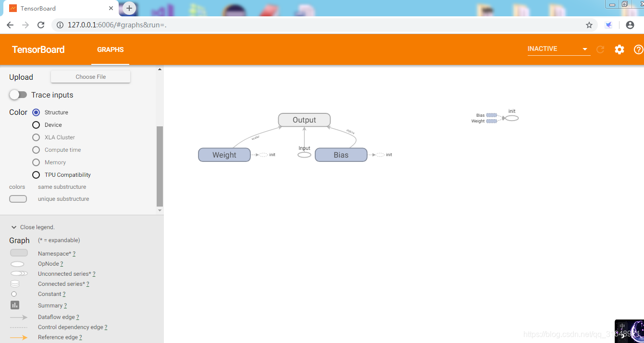644x343 pixels.
Task: Select XLA Cluster color option
Action: (36, 137)
